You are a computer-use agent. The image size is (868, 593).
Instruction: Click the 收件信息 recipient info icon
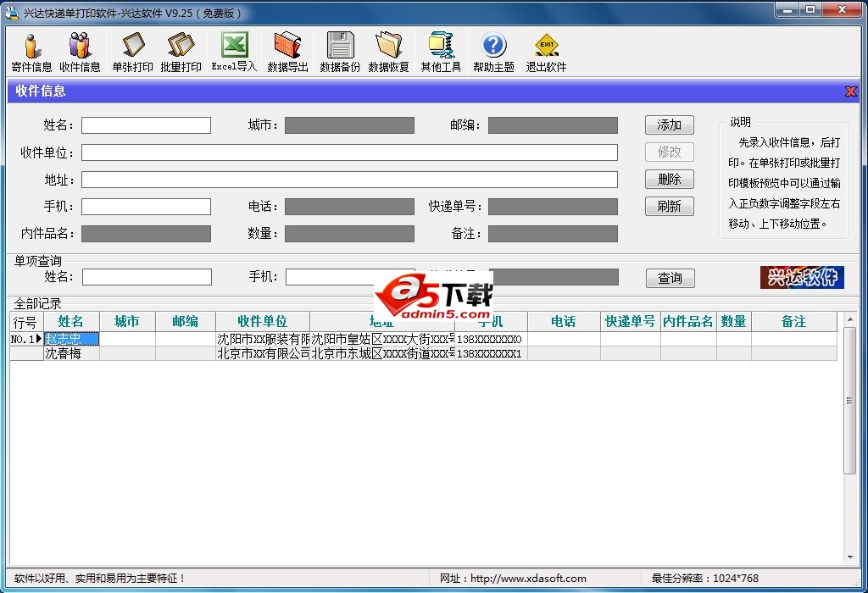80,52
